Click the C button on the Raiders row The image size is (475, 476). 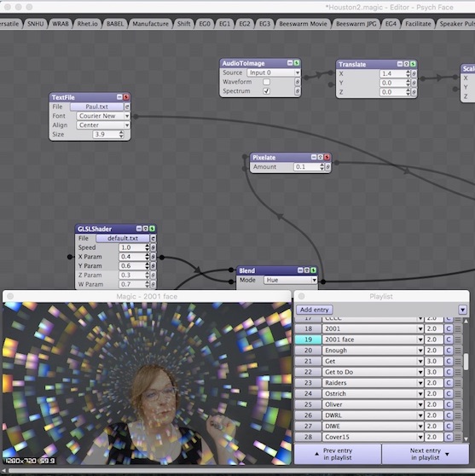coord(449,382)
